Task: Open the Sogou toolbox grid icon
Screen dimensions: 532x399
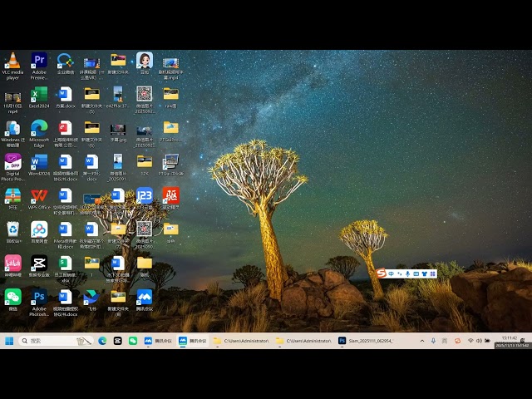Action: pyautogui.click(x=432, y=273)
